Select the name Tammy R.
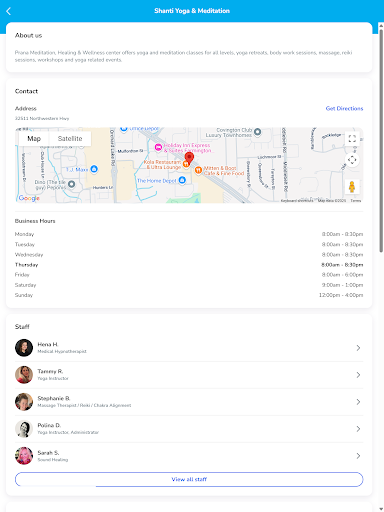The image size is (384, 512). pyautogui.click(x=50, y=371)
